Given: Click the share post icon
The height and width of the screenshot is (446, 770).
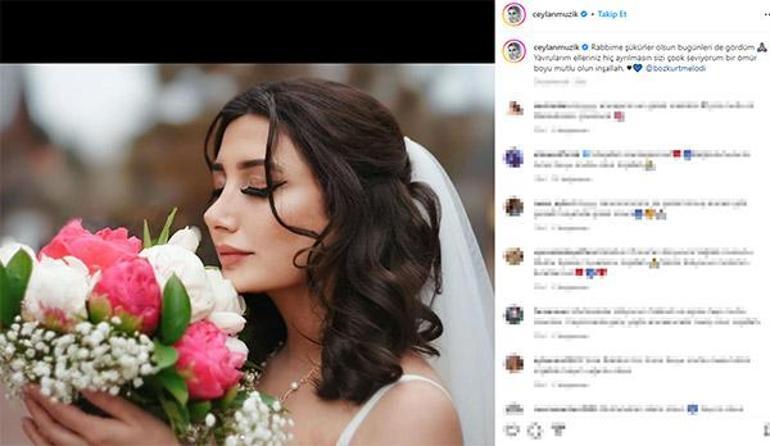Looking at the screenshot, I should click(557, 430).
